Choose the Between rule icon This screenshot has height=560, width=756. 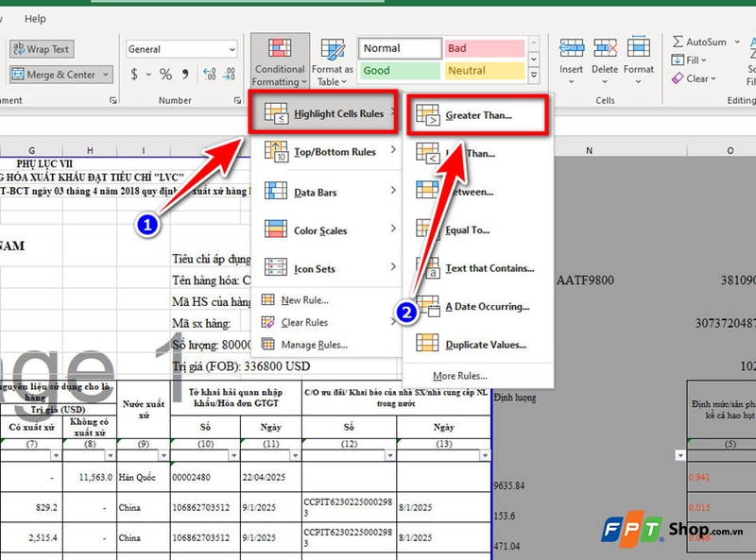(428, 190)
